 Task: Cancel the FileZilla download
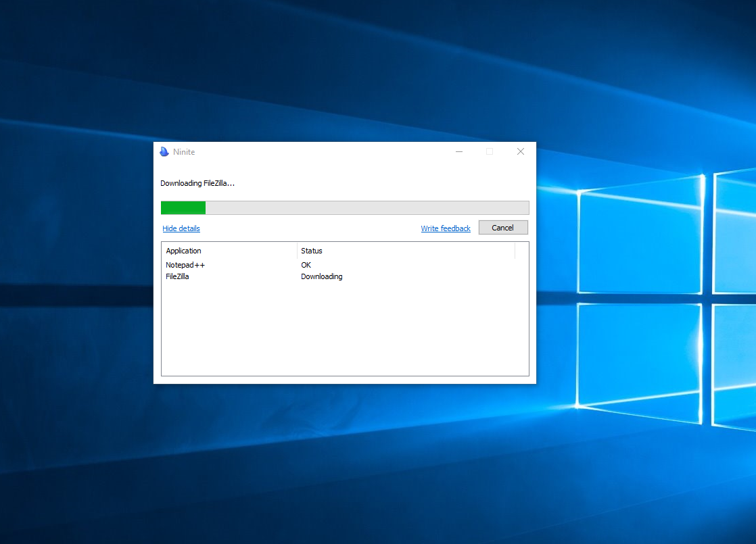(503, 227)
